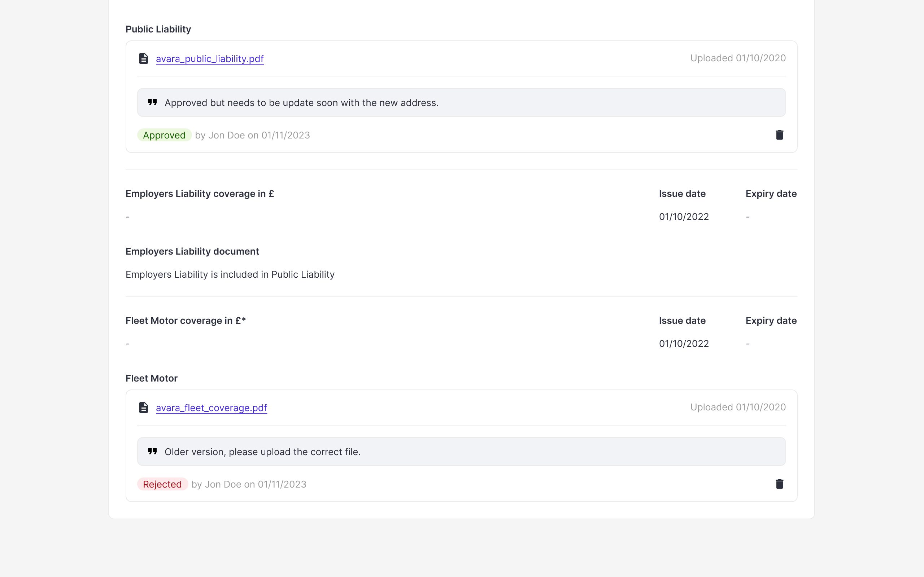Image resolution: width=924 pixels, height=577 pixels.
Task: Click Fleet Motor issue date 01/10/2022
Action: (684, 344)
